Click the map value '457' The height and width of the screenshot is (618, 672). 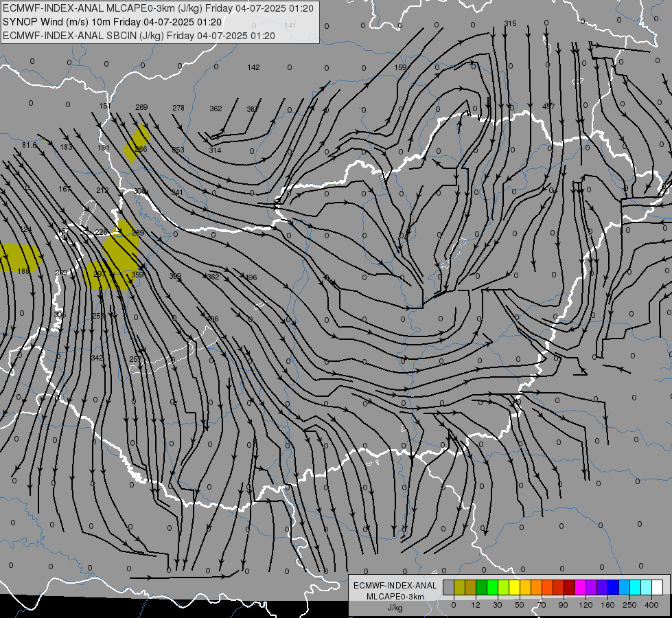coord(548,106)
